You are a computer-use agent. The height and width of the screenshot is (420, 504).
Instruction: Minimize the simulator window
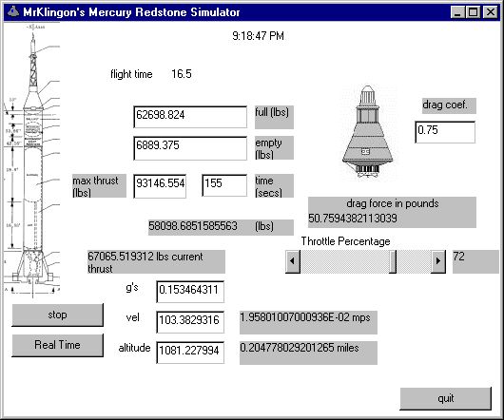[x=457, y=12]
